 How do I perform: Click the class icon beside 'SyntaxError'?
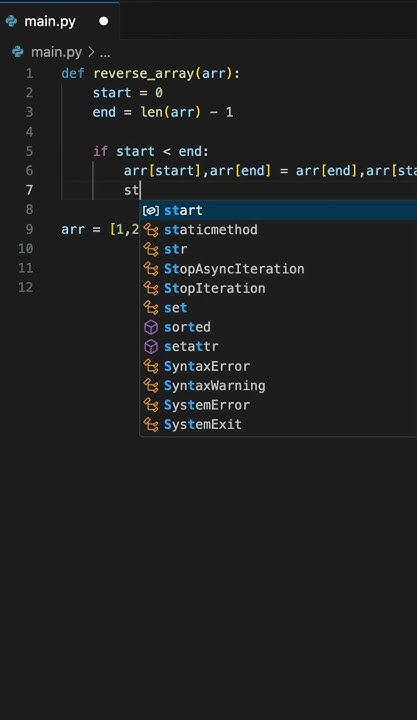point(151,366)
